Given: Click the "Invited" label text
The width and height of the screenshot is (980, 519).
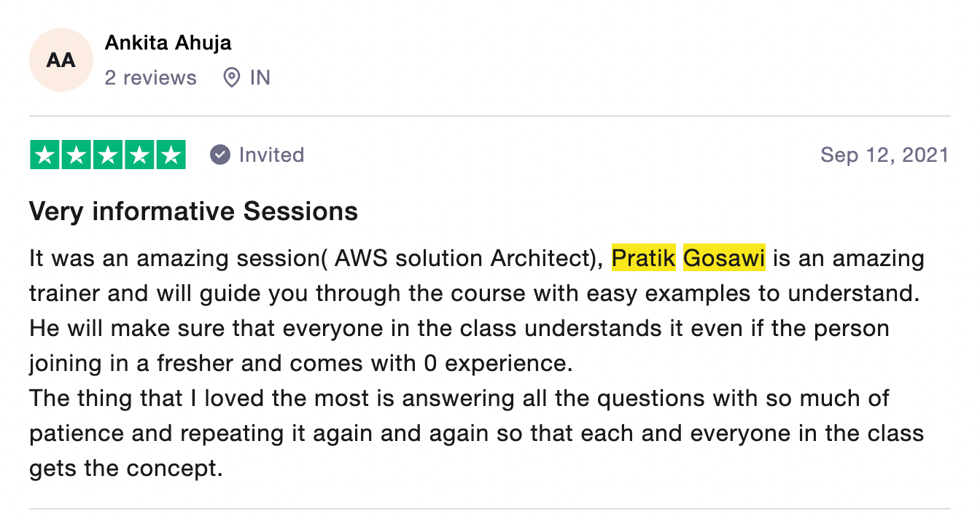Looking at the screenshot, I should point(271,155).
